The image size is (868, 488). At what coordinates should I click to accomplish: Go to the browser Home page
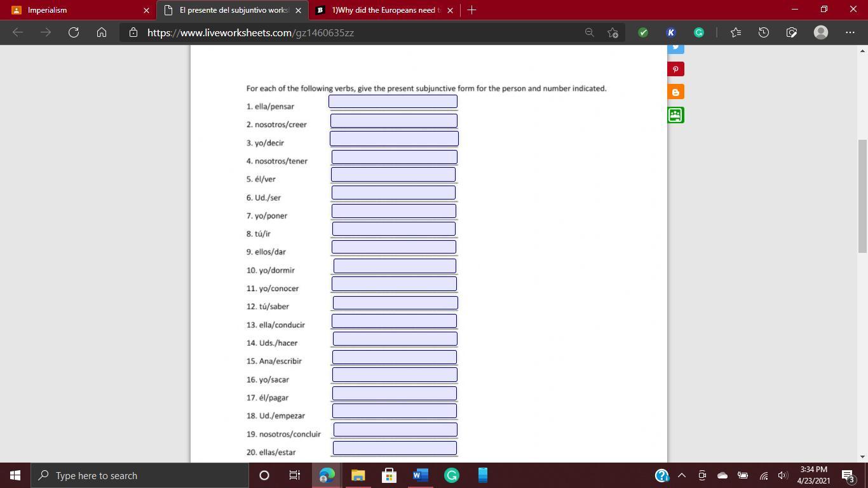(x=102, y=32)
